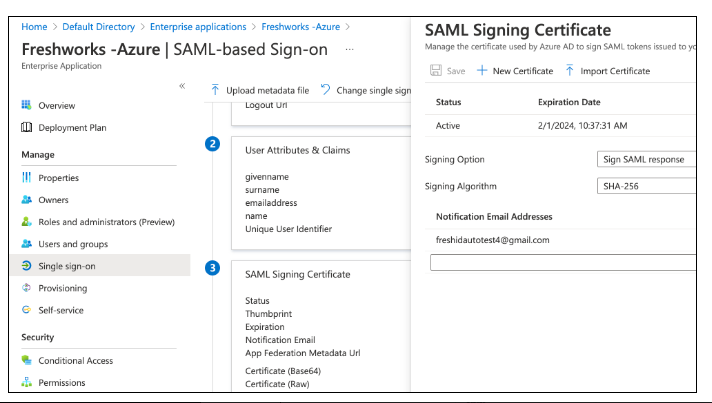Screen dimensions: 712x403
Task: Click Certificate (Raw) row
Action: [277, 384]
